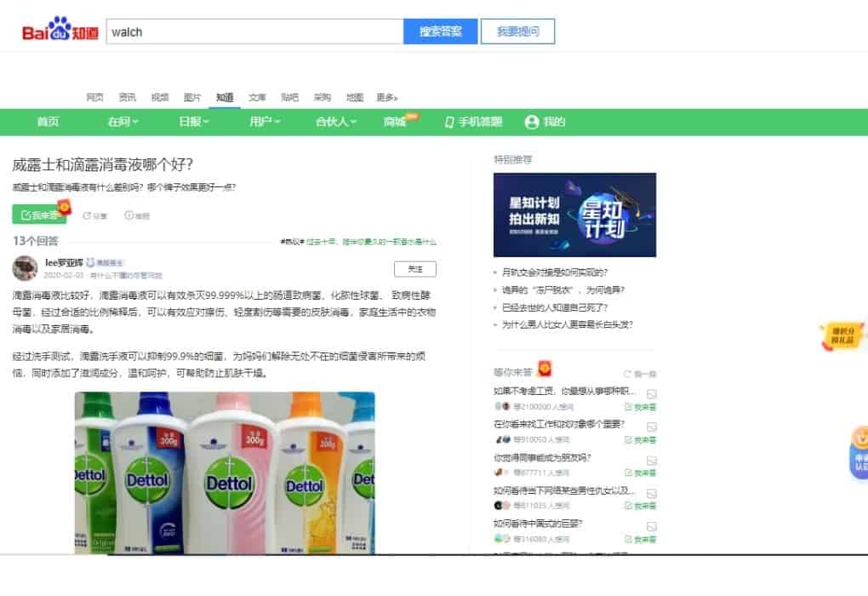
Task: Expand the 合伙人 dropdown menu
Action: point(336,122)
